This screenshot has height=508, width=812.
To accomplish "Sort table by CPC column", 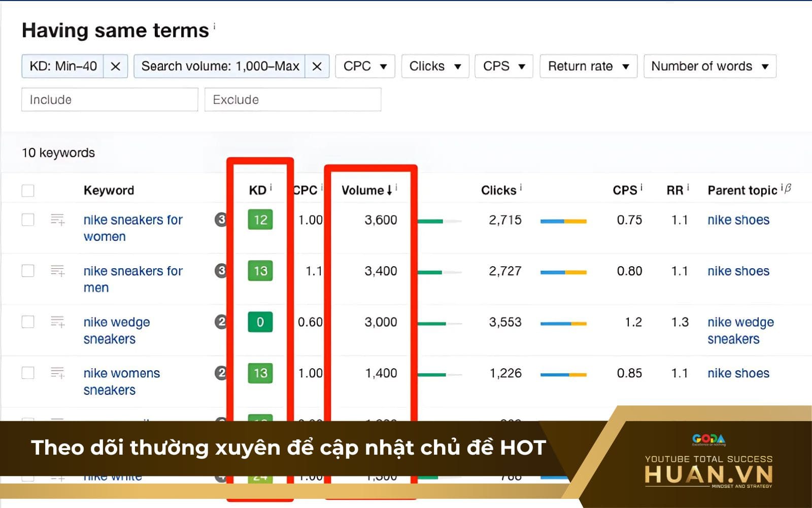I will tap(306, 190).
